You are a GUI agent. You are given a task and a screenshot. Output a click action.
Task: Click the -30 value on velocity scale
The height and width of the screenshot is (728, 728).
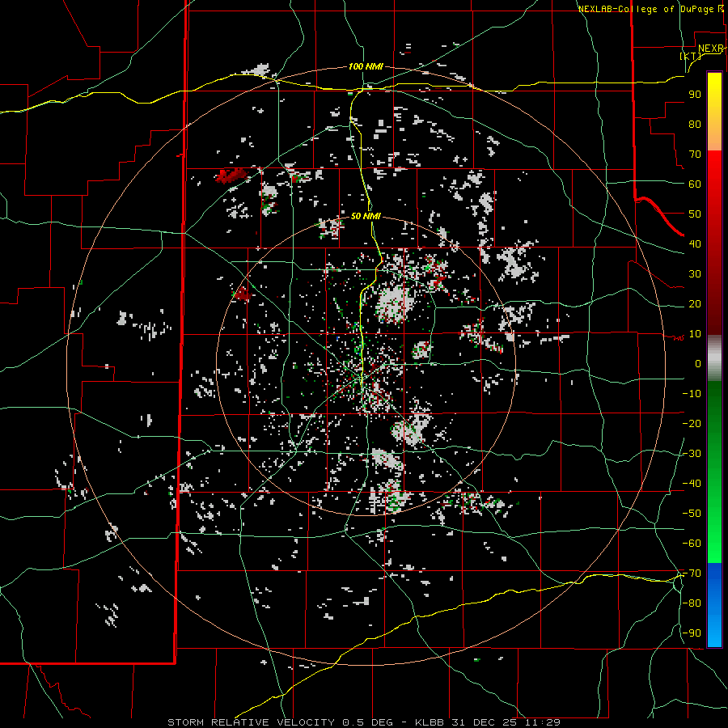pos(692,454)
